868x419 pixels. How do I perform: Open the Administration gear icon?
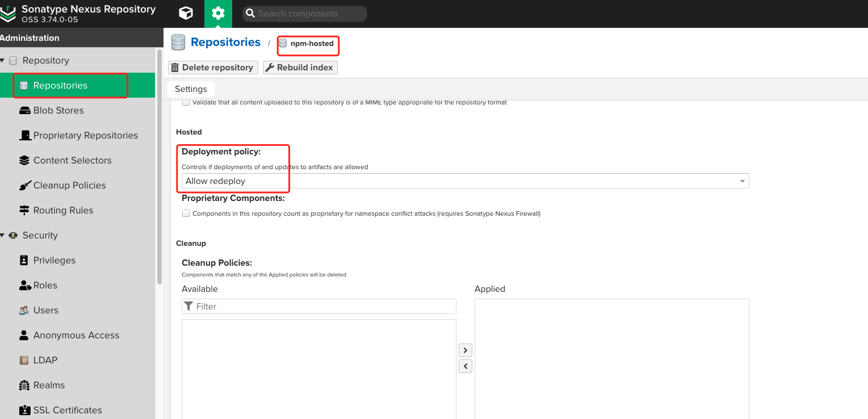tap(218, 14)
